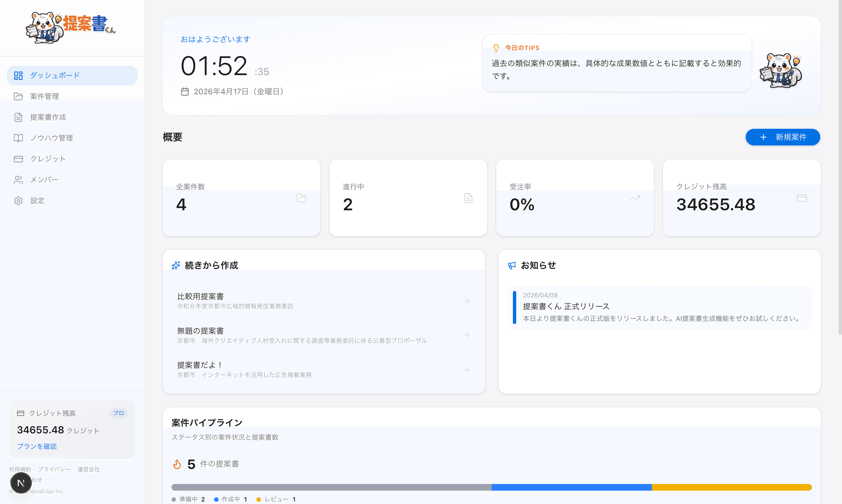Open ノウハウ管理 using the book icon

click(x=18, y=138)
